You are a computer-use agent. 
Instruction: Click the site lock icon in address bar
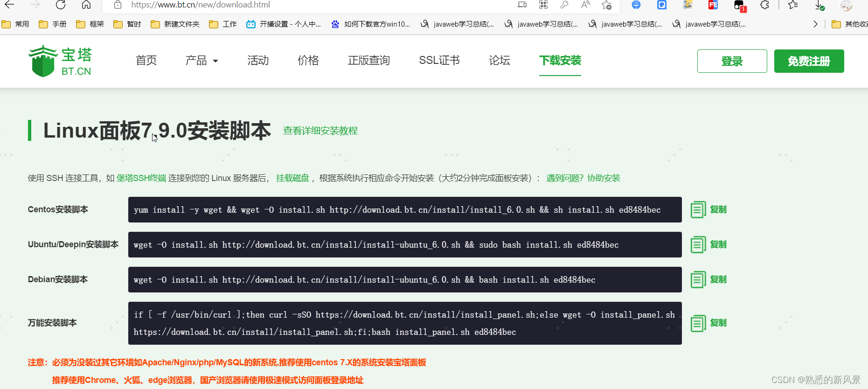click(x=118, y=5)
